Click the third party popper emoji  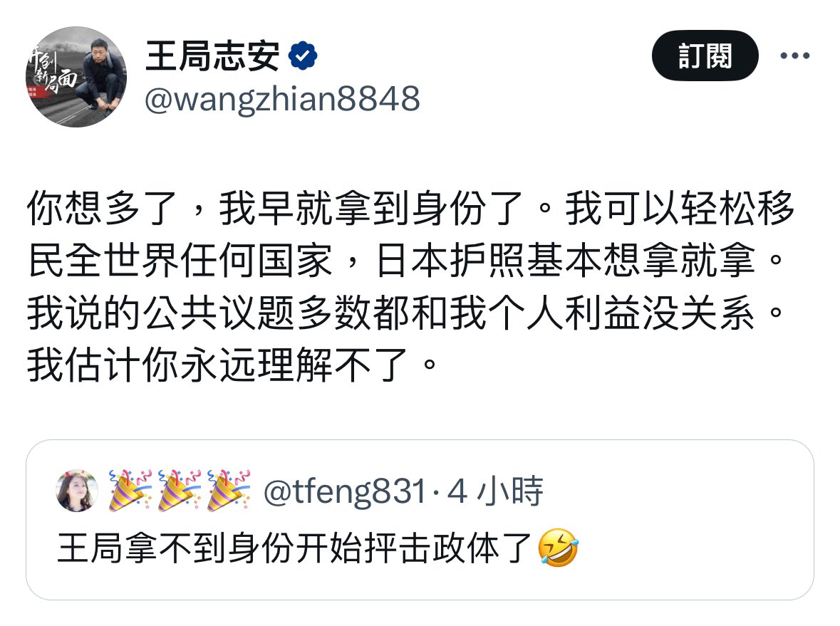click(229, 491)
